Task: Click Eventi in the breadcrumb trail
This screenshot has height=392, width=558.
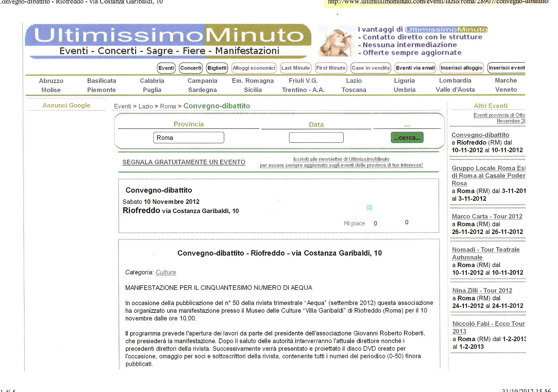Action: tap(123, 106)
